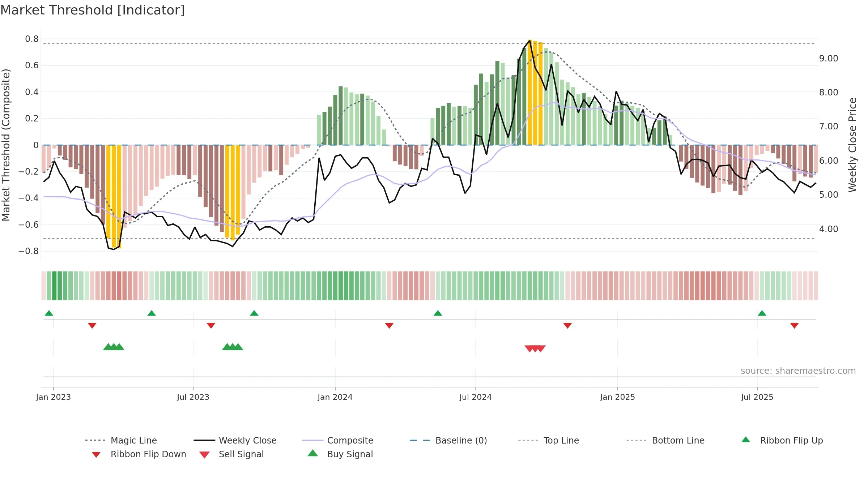Click the Weekly Close Price axis title
This screenshot has height=488, width=868.
coord(852,145)
